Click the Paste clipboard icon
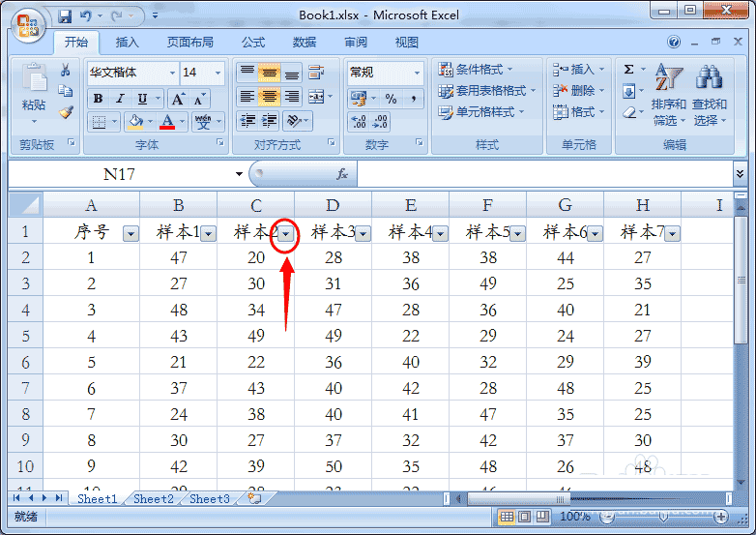 click(x=34, y=78)
